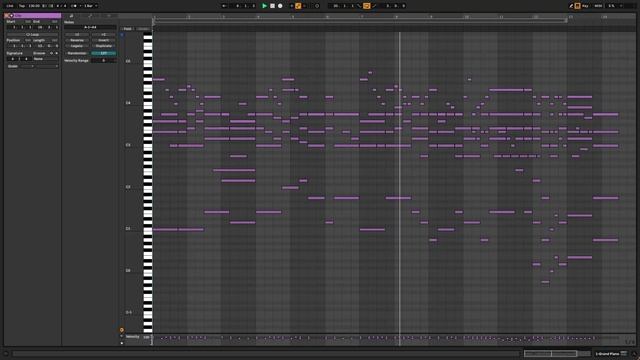Image resolution: width=640 pixels, height=360 pixels.
Task: Click the Follow back arrow icon
Action: [x=224, y=6]
